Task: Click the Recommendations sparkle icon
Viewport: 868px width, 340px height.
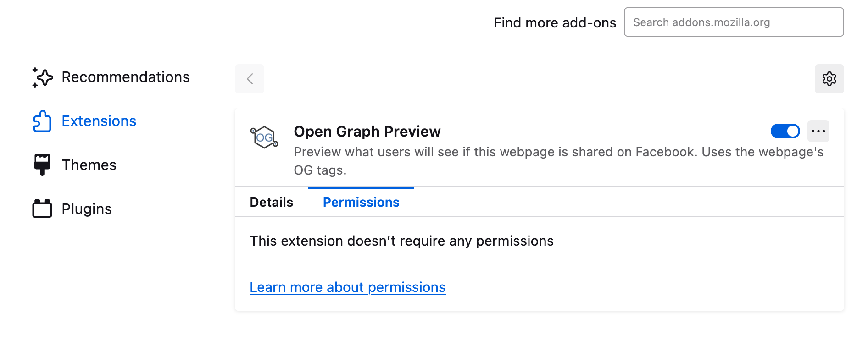Action: [x=43, y=77]
